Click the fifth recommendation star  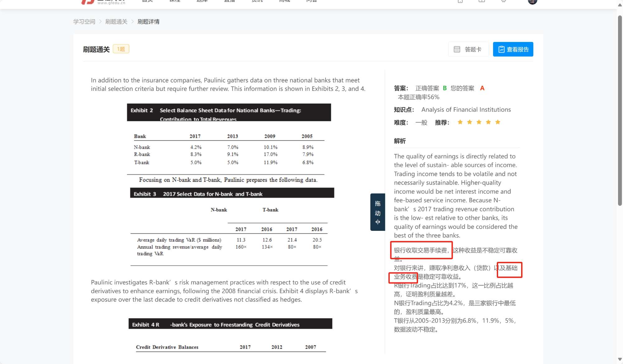pos(498,122)
